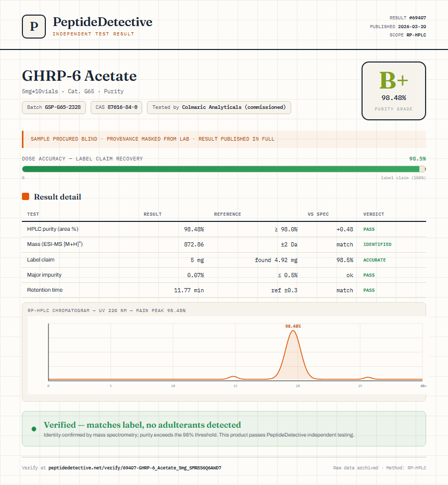Image resolution: width=448 pixels, height=485 pixels.
Task: Click the +0.48 vs spec value
Action: coord(345,229)
